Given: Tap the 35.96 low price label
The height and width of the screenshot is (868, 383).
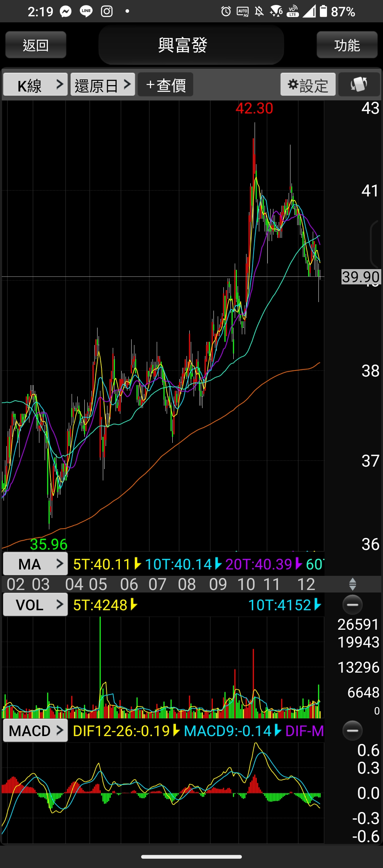Looking at the screenshot, I should [49, 544].
